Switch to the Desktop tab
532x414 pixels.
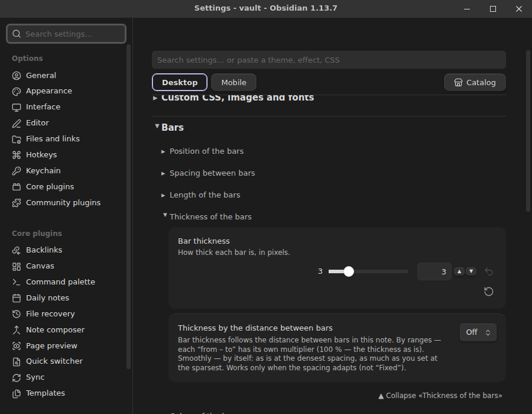click(x=180, y=82)
